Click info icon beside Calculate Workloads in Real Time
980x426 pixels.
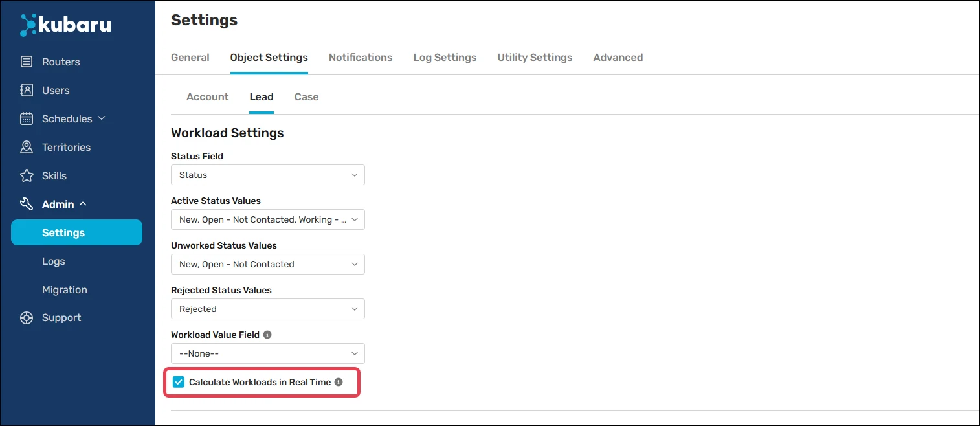(x=339, y=382)
